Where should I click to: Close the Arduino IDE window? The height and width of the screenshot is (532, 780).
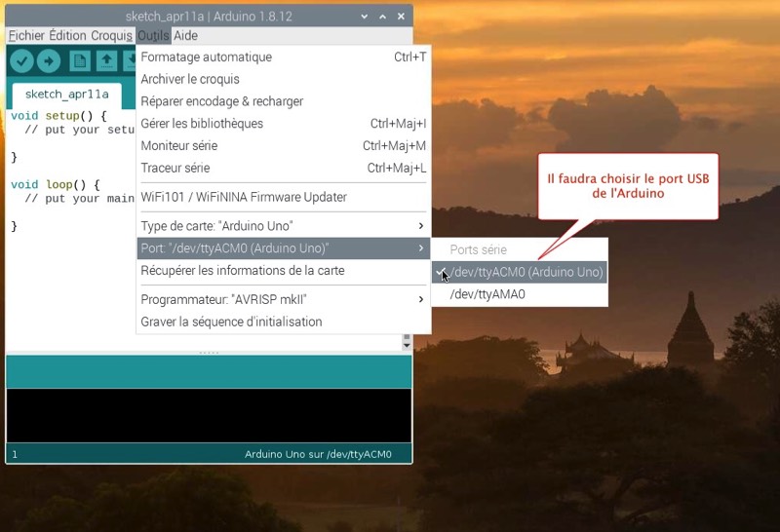coord(401,17)
